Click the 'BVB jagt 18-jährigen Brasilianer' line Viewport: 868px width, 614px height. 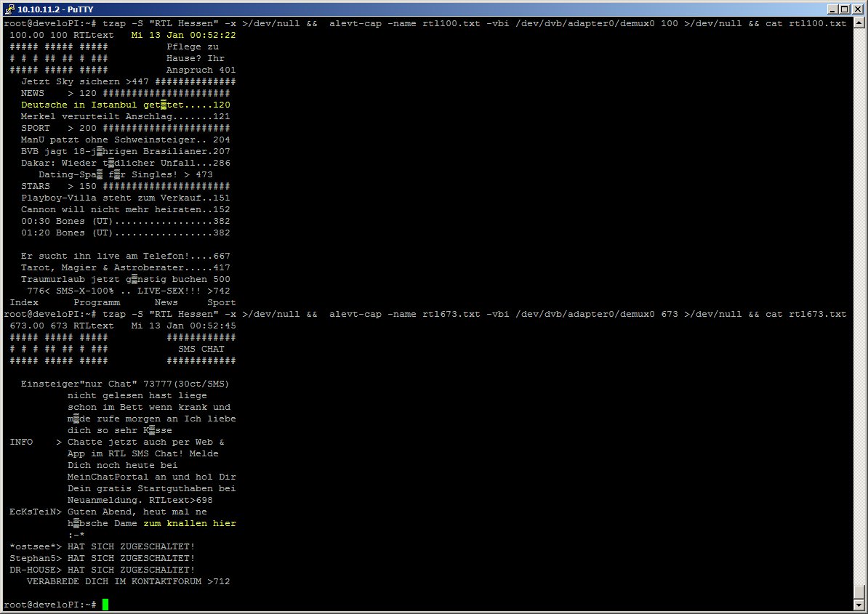tap(126, 151)
